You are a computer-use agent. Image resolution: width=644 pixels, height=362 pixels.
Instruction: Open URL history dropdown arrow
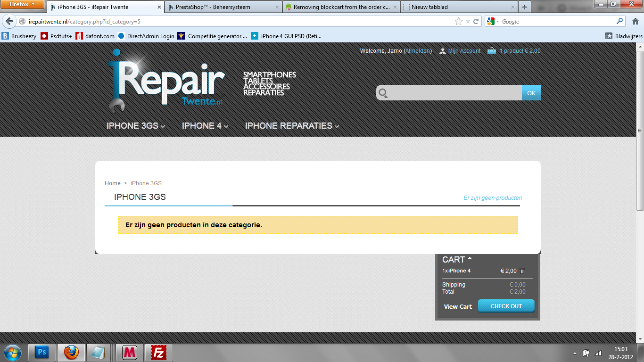pyautogui.click(x=468, y=21)
